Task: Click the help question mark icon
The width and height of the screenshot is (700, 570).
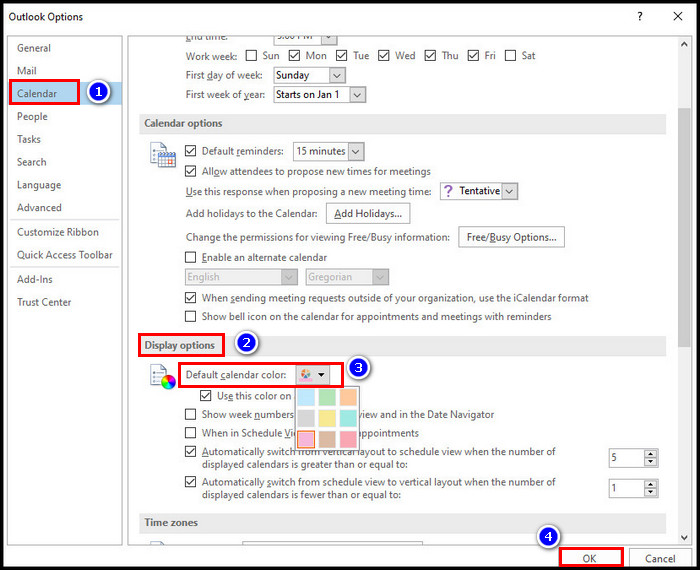Action: 640,17
